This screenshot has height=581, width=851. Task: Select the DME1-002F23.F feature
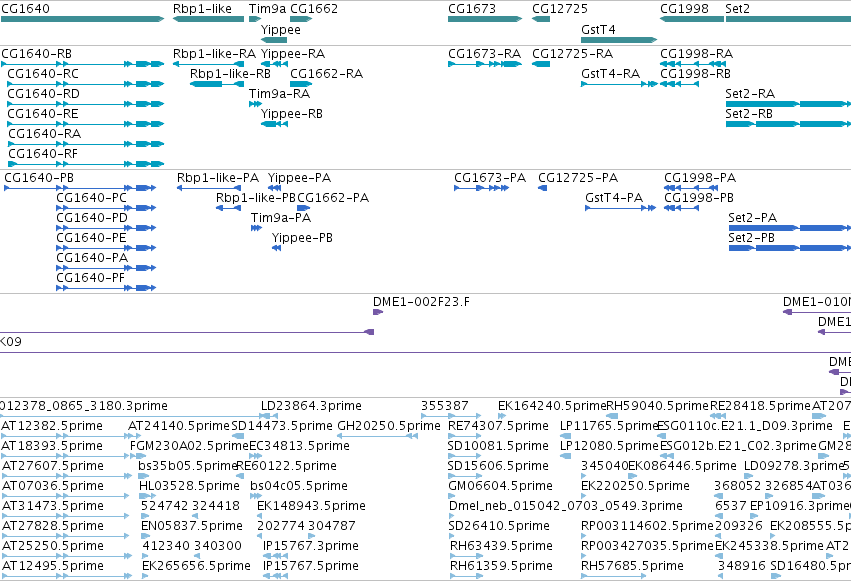[x=378, y=312]
